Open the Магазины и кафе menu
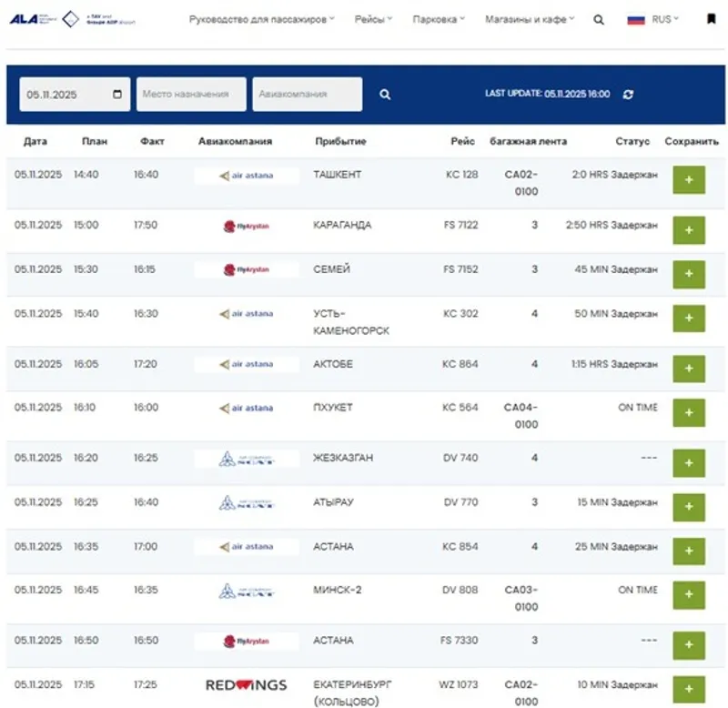This screenshot has width=728, height=708. pos(530,19)
